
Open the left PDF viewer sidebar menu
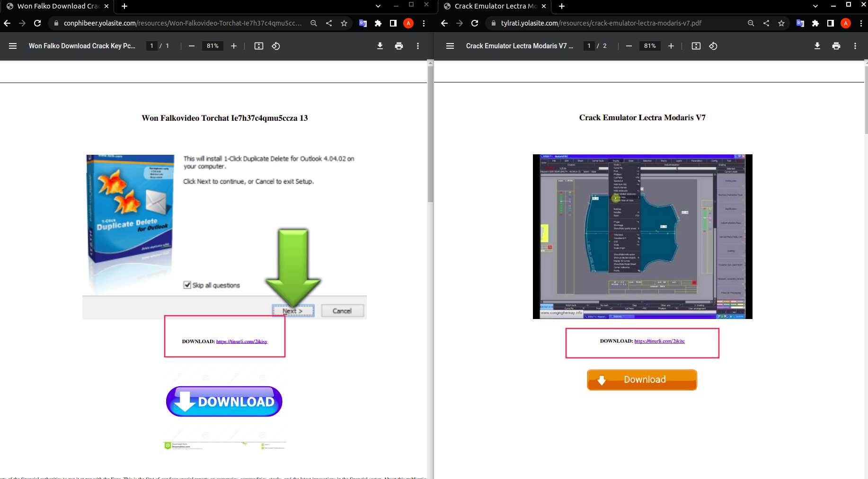[13, 46]
